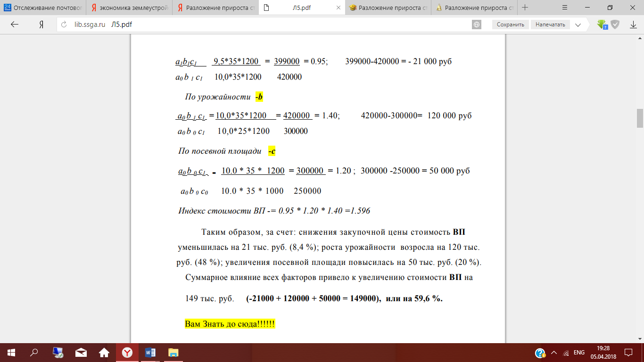Open Windows Start menu
The height and width of the screenshot is (362, 644).
11,353
